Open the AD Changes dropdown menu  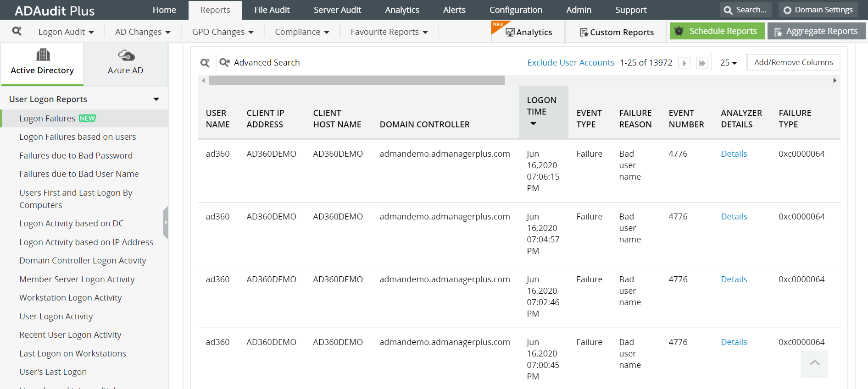(x=143, y=32)
